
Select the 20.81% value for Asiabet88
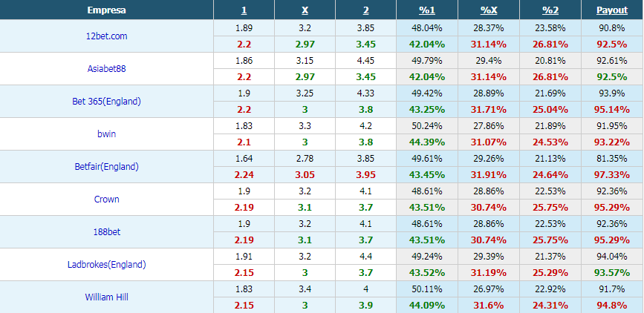pyautogui.click(x=550, y=61)
